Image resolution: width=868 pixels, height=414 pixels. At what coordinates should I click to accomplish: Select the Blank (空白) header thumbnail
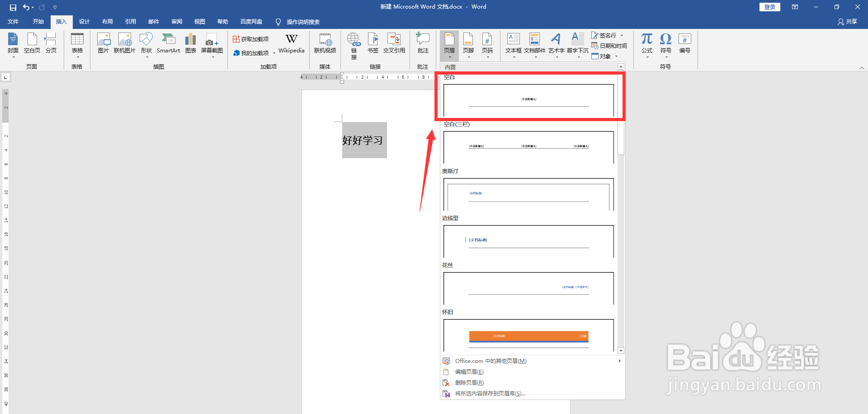point(528,100)
